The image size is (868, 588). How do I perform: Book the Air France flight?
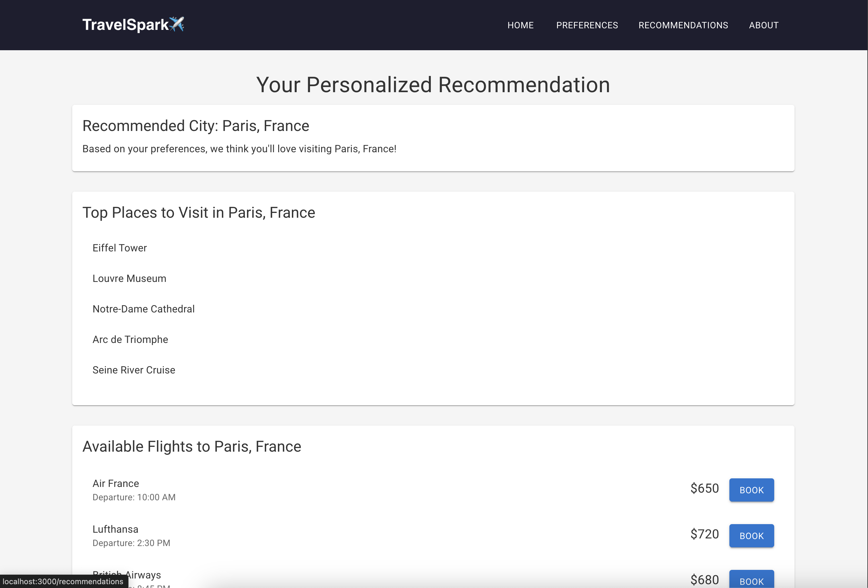pos(751,490)
